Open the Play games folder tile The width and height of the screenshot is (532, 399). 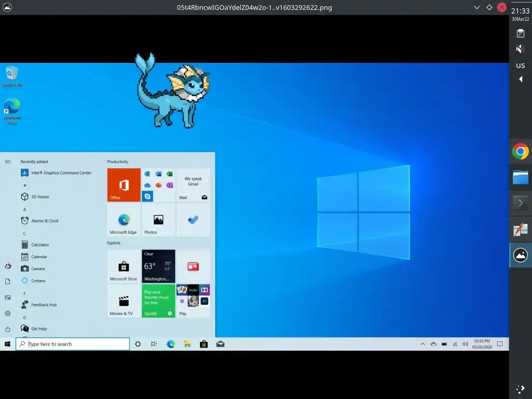click(193, 301)
